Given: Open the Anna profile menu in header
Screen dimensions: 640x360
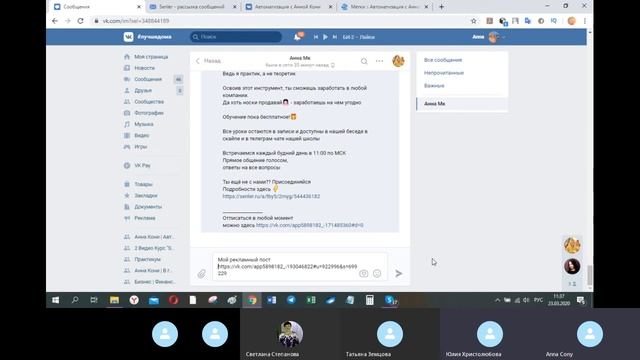Looking at the screenshot, I should pyautogui.click(x=489, y=37).
